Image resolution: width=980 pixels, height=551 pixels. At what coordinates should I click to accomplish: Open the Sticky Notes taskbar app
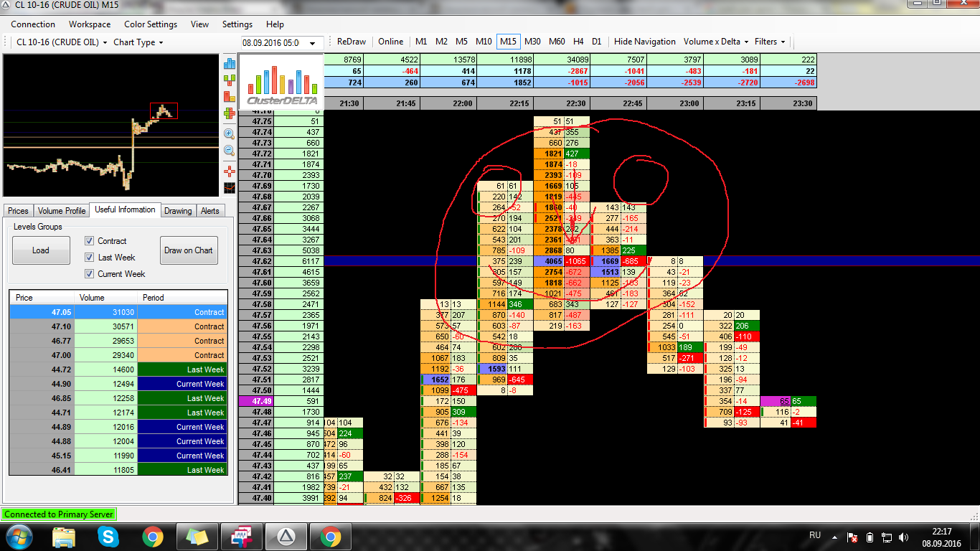tap(197, 536)
